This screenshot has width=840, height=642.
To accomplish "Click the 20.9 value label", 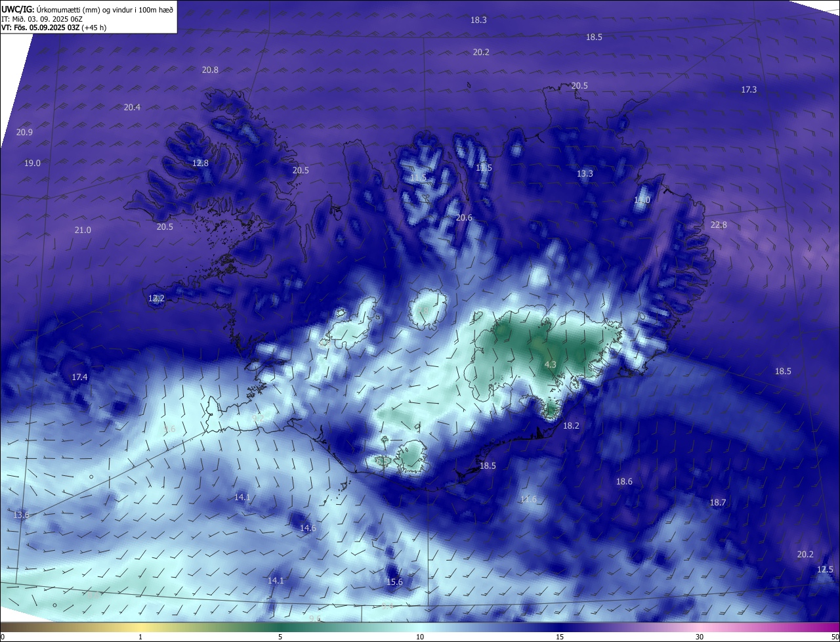I will (x=24, y=133).
